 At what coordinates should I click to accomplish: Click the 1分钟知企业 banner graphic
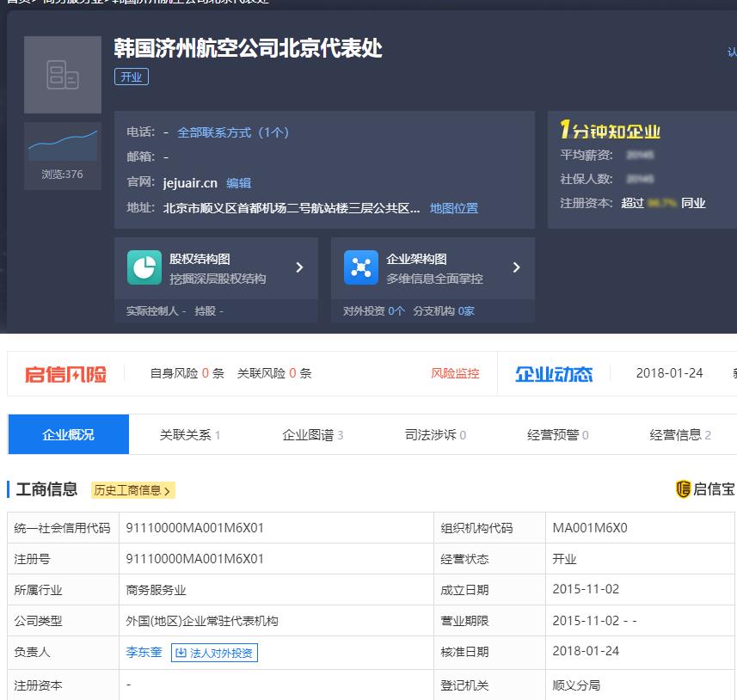point(612,131)
